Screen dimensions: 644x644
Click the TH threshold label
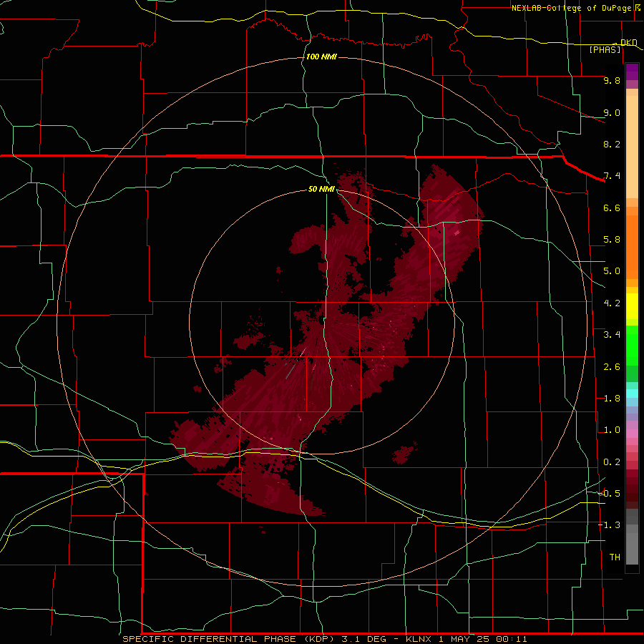click(x=615, y=557)
